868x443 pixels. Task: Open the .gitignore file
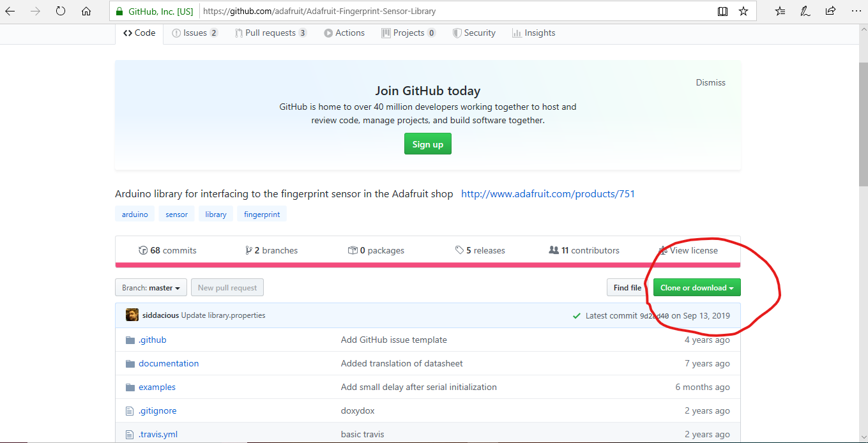coord(158,410)
